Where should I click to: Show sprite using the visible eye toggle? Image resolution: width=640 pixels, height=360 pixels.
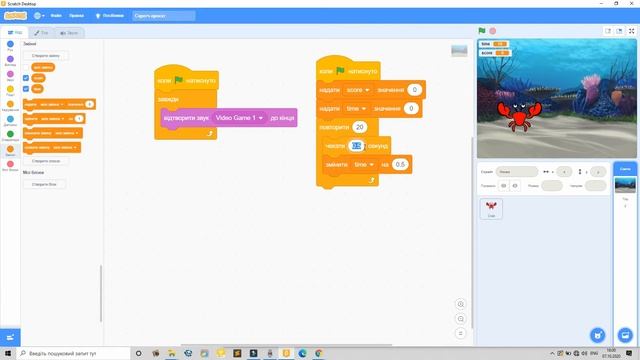point(503,186)
